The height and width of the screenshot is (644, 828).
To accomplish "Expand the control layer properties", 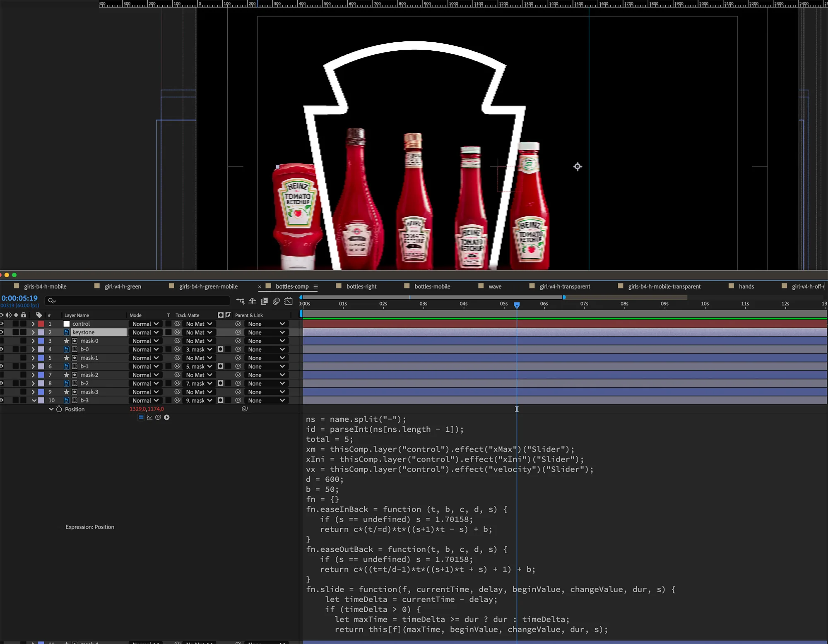I will [x=33, y=324].
